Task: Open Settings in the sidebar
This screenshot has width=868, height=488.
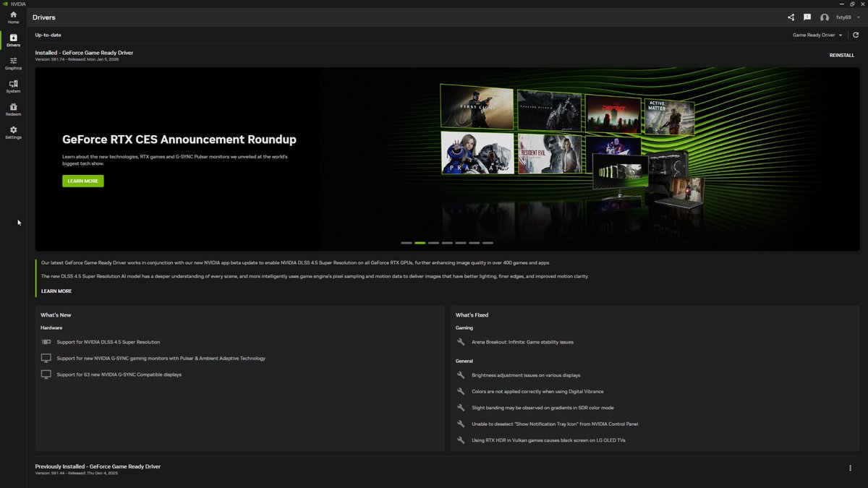Action: (13, 133)
